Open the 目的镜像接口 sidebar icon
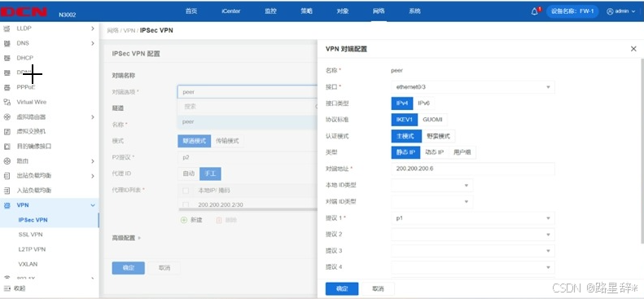 coord(7,147)
